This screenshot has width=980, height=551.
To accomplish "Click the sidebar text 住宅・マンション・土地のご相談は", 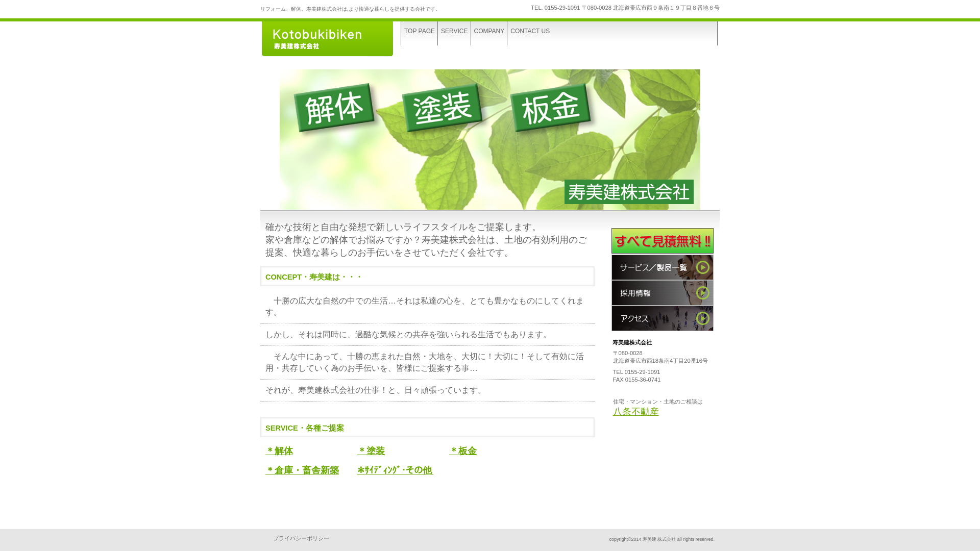I will 657,402.
